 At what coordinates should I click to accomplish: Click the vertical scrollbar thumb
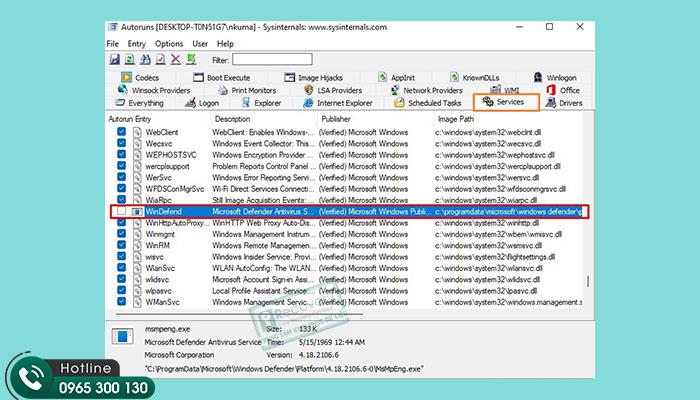tap(588, 280)
